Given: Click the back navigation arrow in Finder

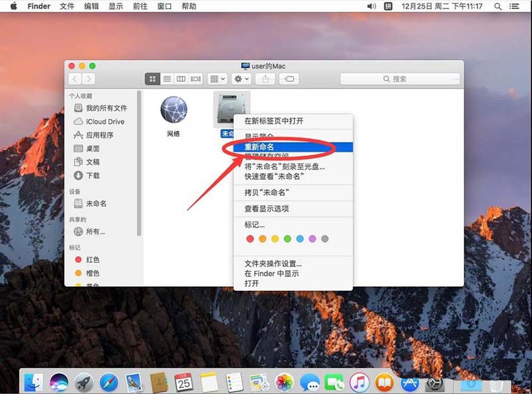Looking at the screenshot, I should 74,79.
